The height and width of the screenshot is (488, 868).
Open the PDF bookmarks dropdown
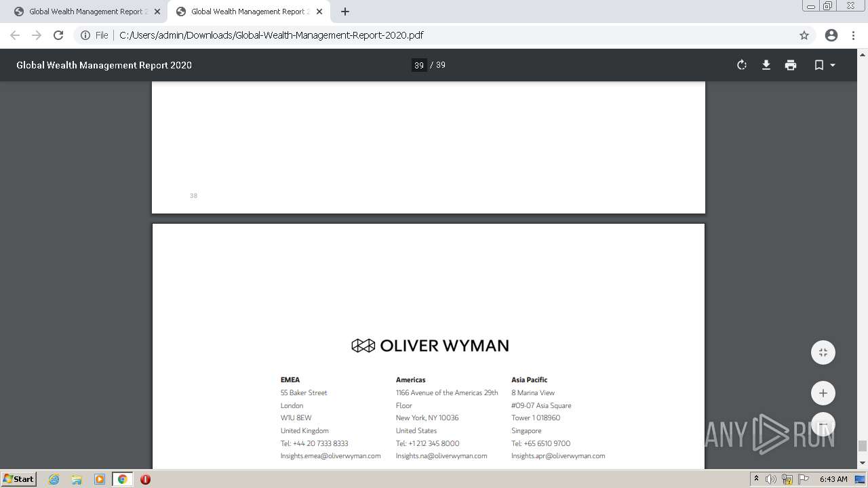pos(825,65)
